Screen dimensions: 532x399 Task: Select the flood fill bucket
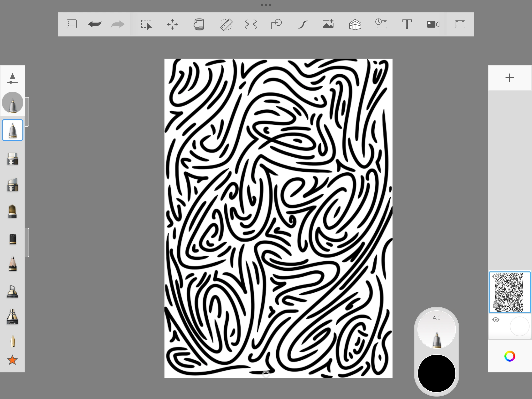(199, 24)
